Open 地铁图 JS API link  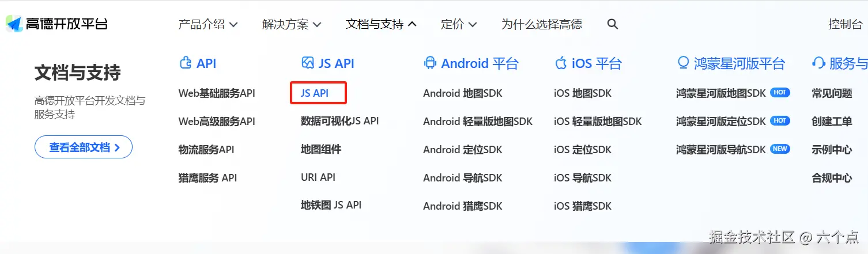(x=331, y=205)
